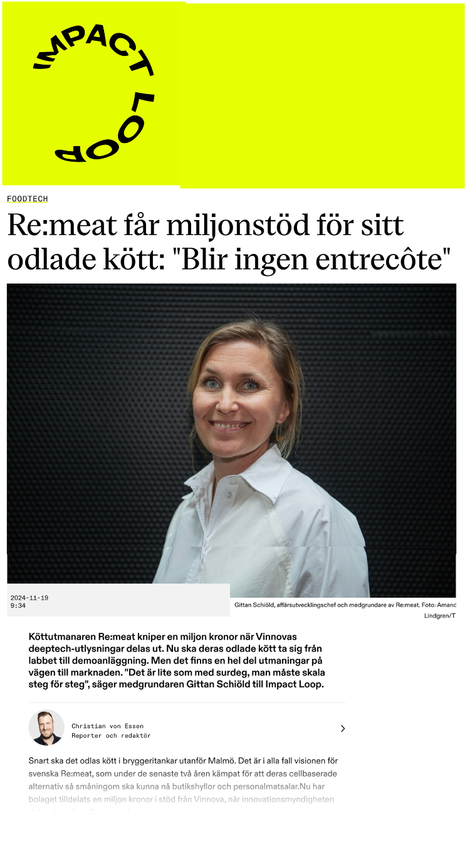Click the Lindgren/T photo credit text
465x868 pixels.
point(440,616)
